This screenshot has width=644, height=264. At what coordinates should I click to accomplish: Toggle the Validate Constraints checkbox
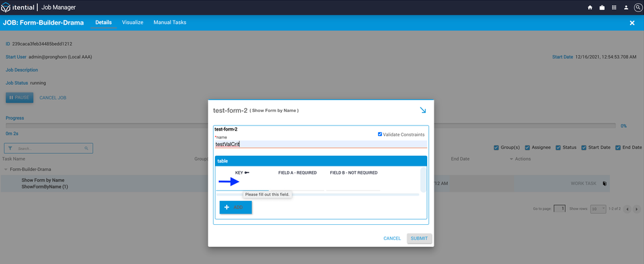point(380,134)
